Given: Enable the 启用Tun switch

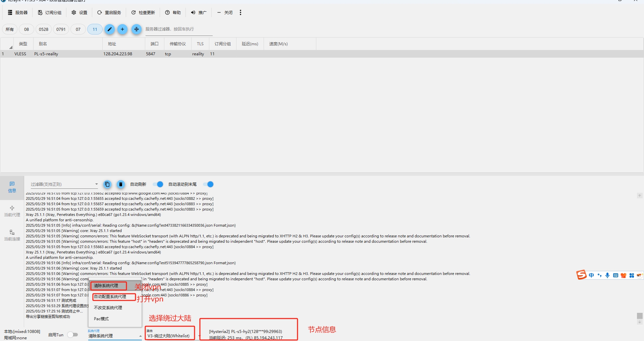Looking at the screenshot, I should click(x=72, y=335).
